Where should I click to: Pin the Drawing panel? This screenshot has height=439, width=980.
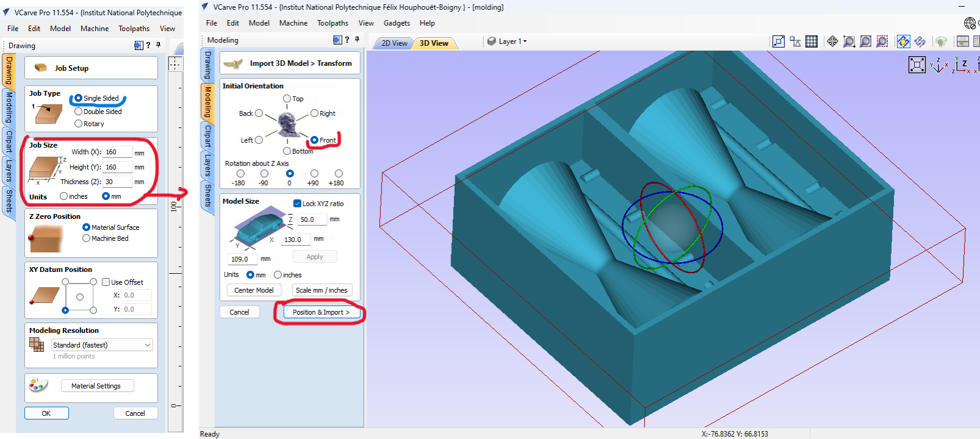click(x=159, y=45)
